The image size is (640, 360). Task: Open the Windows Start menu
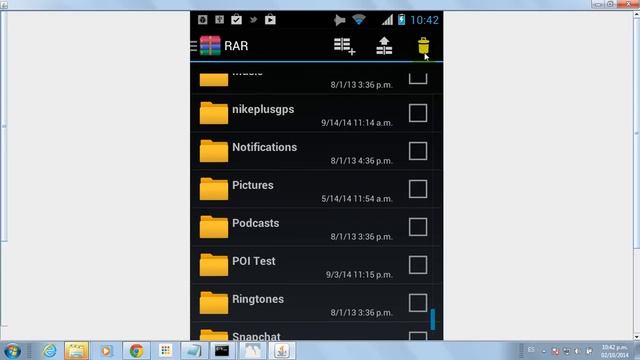pyautogui.click(x=12, y=351)
